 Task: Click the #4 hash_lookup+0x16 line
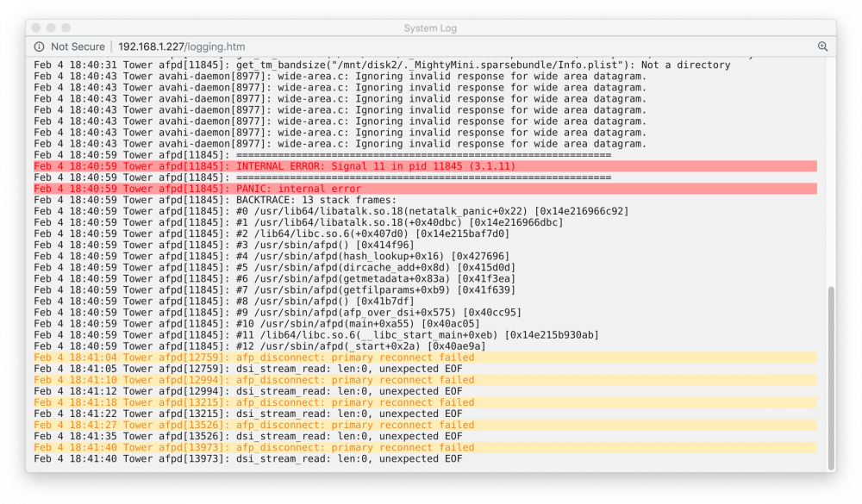coord(272,256)
